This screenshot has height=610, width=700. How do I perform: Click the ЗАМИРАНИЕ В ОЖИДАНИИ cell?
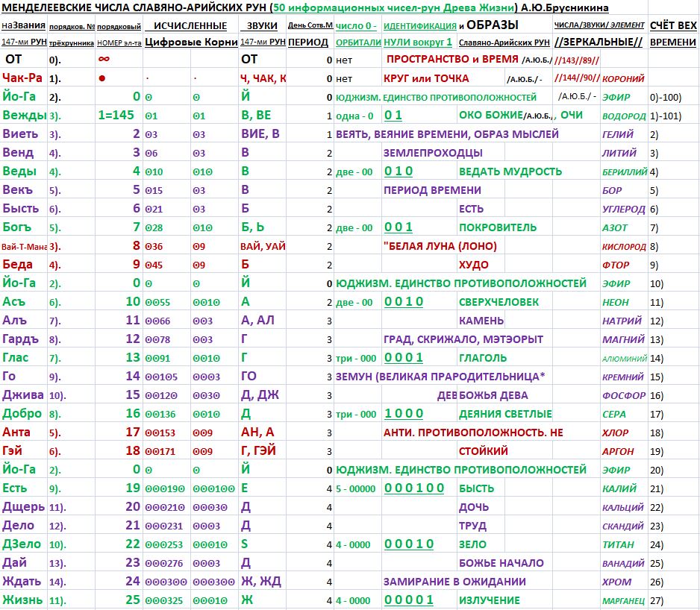point(454,581)
